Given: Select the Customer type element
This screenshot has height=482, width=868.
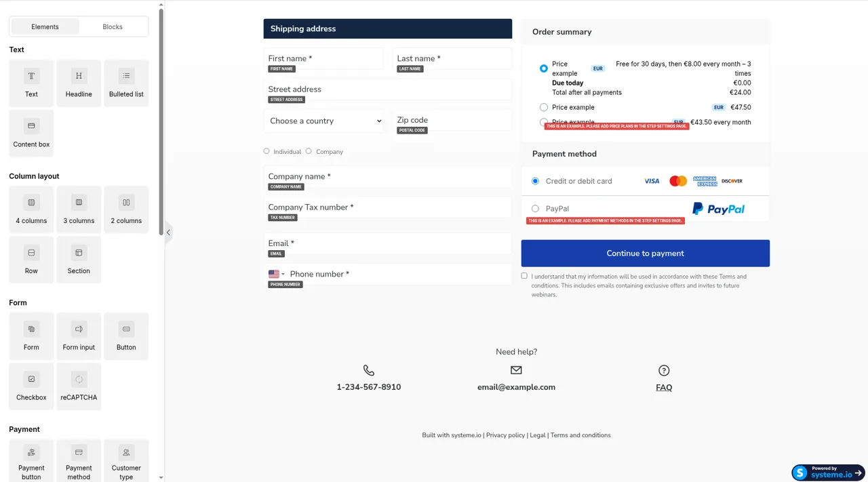Looking at the screenshot, I should pos(126,461).
